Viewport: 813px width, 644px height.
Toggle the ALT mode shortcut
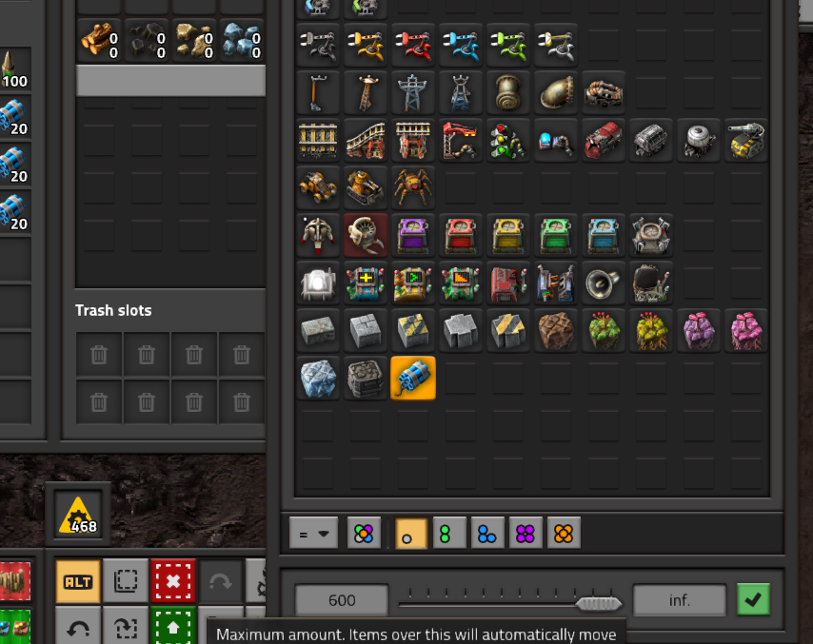click(78, 581)
